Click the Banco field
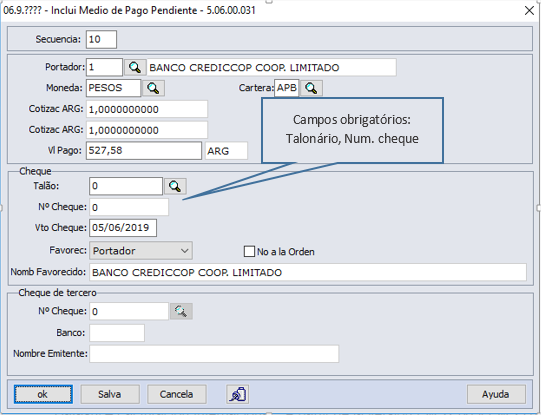The height and width of the screenshot is (415, 541). click(x=117, y=333)
